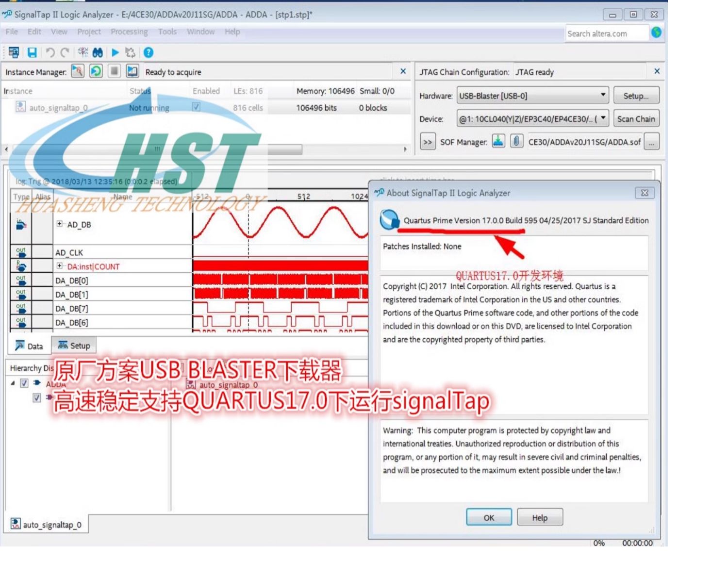The image size is (728, 562).
Task: Click the out icon in the DA_DB[7] row
Action: pyautogui.click(x=21, y=308)
